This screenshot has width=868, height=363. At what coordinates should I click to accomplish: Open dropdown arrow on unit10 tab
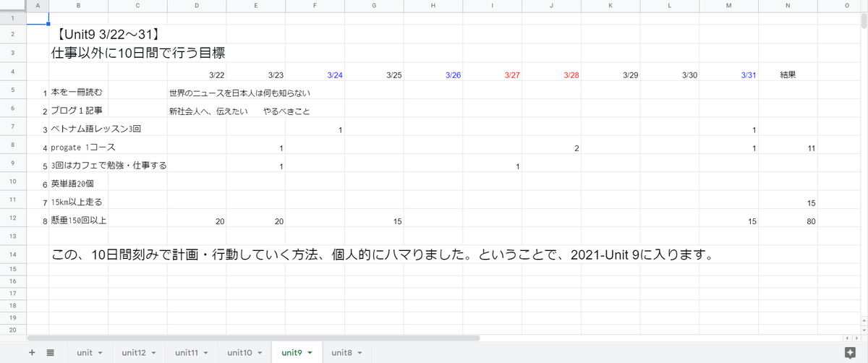click(x=258, y=353)
